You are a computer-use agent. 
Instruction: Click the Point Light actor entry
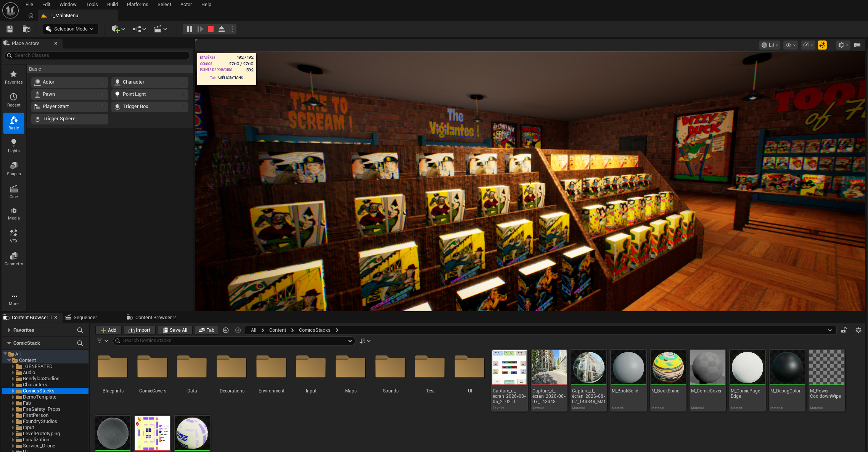(x=150, y=94)
